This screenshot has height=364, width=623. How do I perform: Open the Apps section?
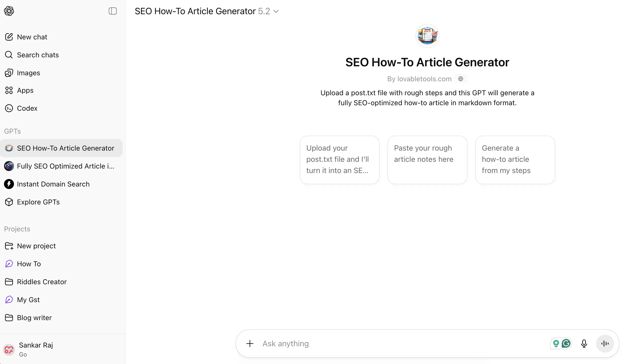click(x=25, y=90)
